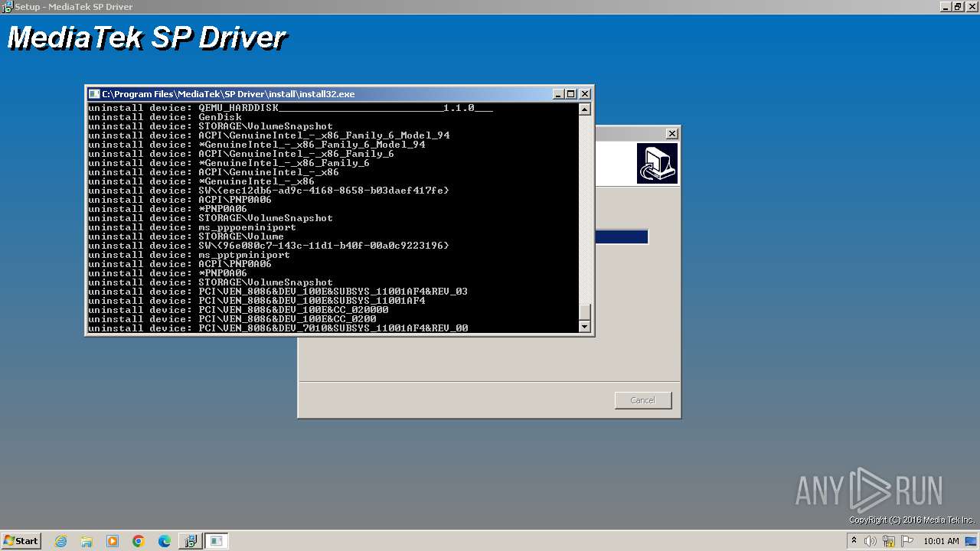980x551 pixels.
Task: Click 'ACPI\GenuineIntel_-_x86_Family_6_Model_94' line
Action: 269,135
